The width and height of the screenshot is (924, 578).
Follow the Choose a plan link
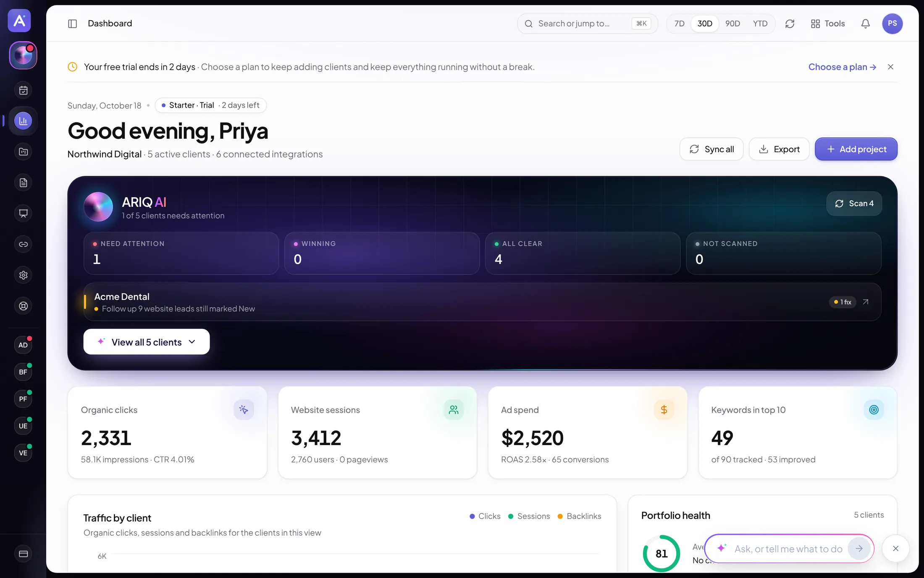[842, 67]
